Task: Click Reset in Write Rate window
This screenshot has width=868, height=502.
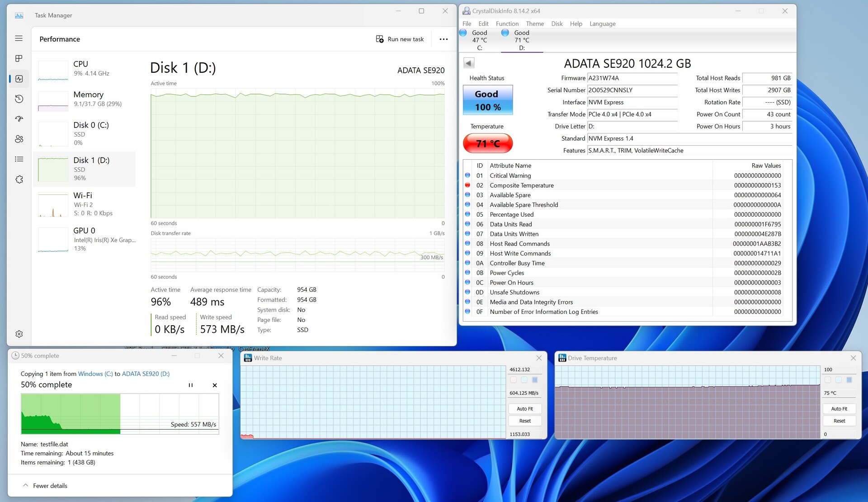Action: 524,421
